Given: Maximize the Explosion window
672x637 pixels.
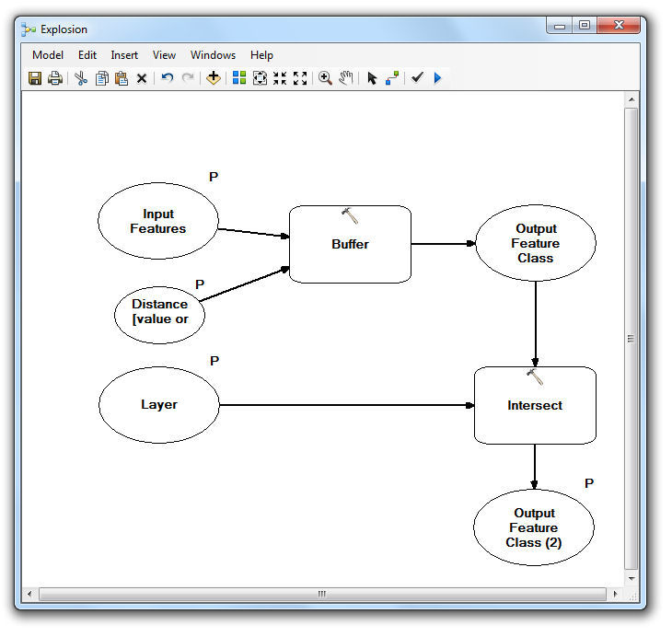Looking at the screenshot, I should (x=585, y=25).
